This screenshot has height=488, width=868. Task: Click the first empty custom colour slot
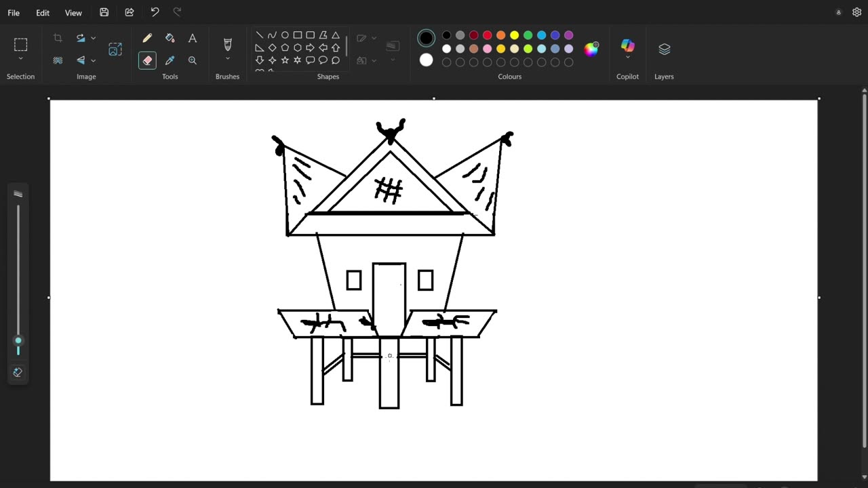tap(447, 62)
